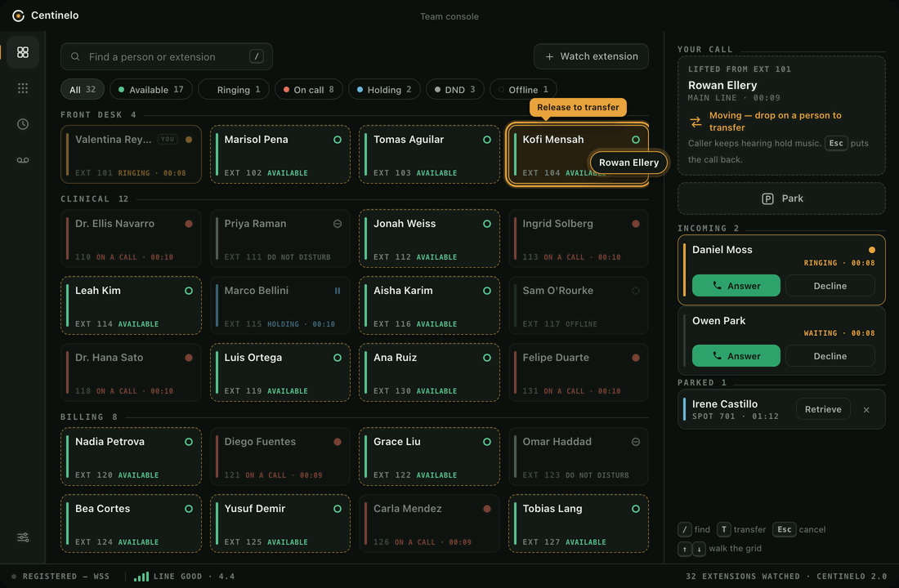
Task: Click the line quality signal bars icon
Action: click(x=141, y=577)
